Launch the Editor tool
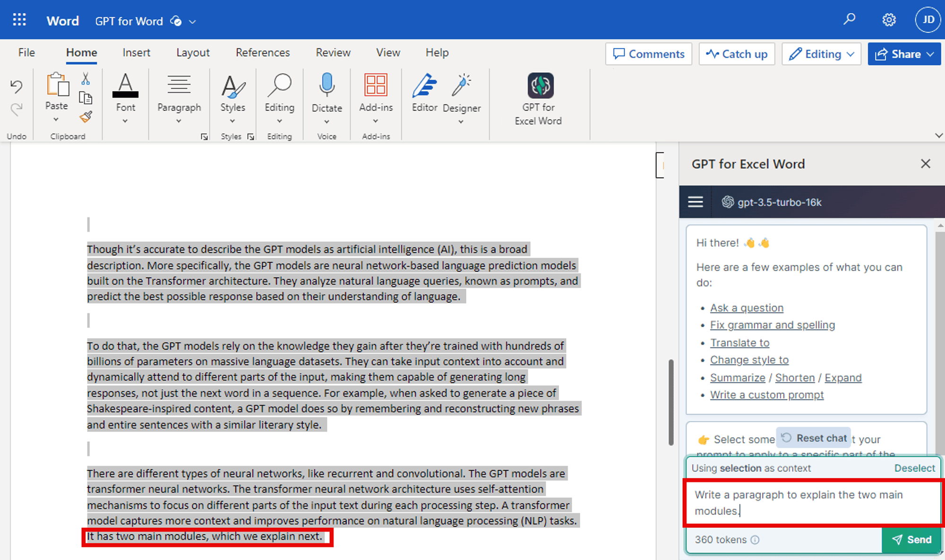Viewport: 945px width, 560px height. tap(424, 93)
